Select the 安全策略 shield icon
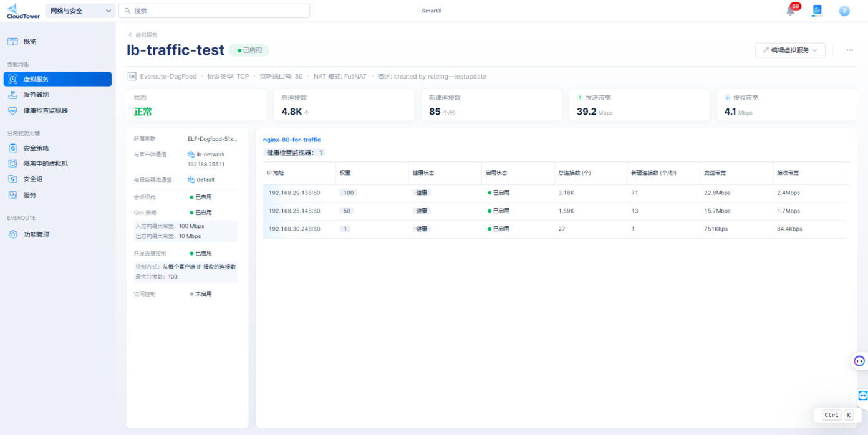 point(14,148)
